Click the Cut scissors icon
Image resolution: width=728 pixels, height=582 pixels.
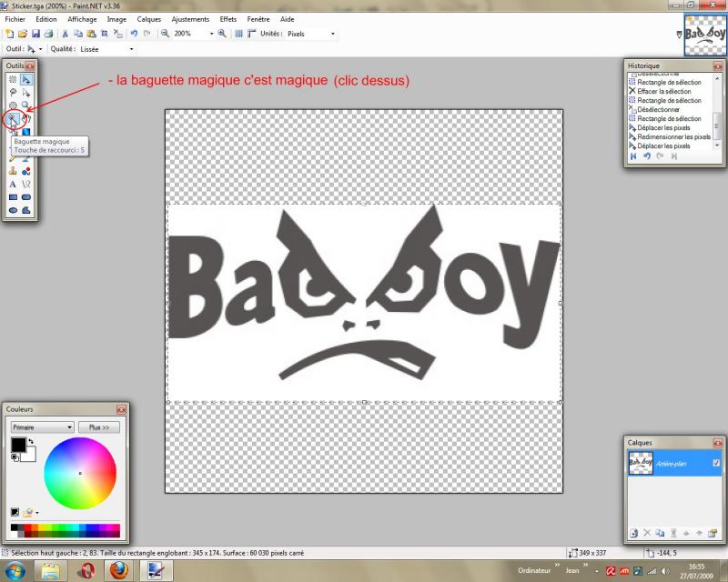pyautogui.click(x=65, y=34)
